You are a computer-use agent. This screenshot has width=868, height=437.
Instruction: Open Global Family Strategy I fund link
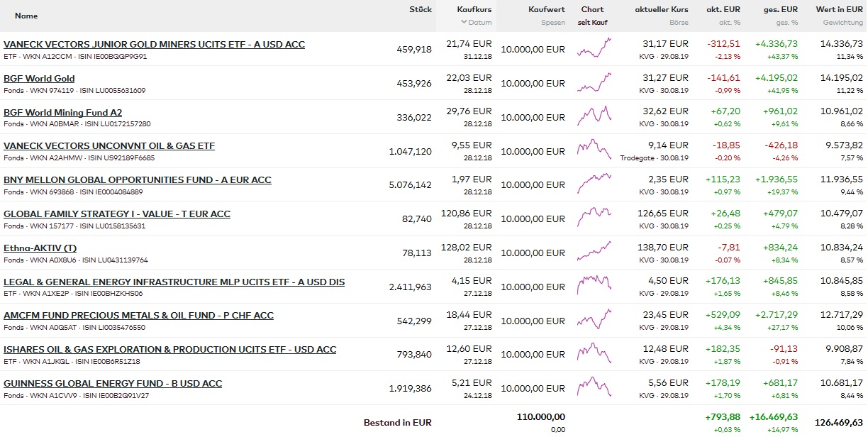click(x=116, y=214)
